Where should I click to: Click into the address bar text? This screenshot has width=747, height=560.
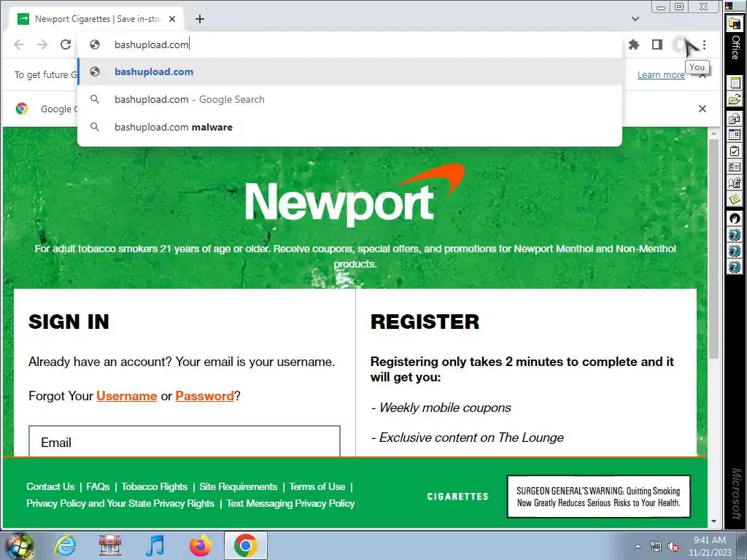coord(152,44)
